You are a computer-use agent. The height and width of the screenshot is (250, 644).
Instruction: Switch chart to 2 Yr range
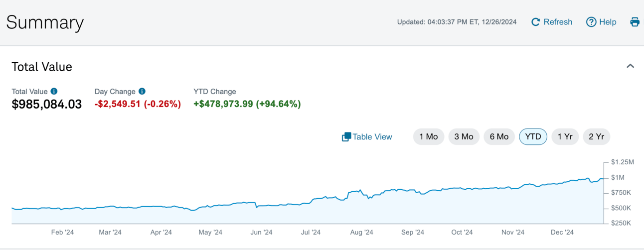[596, 137]
